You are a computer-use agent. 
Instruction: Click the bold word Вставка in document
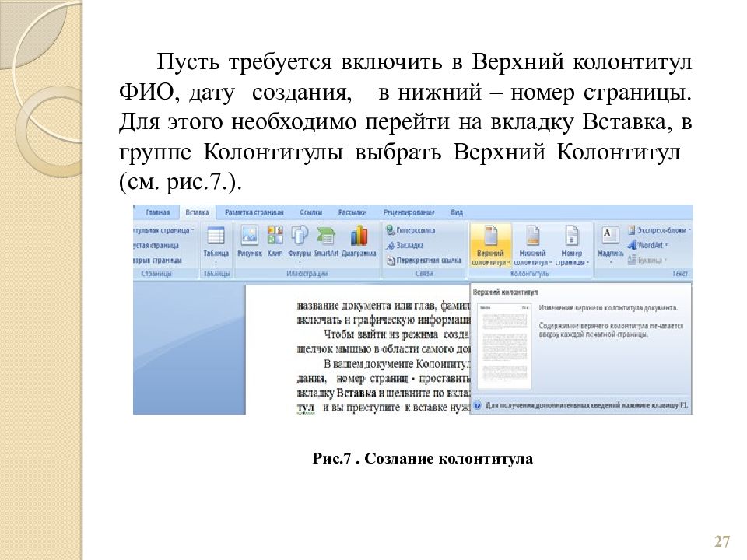click(357, 394)
